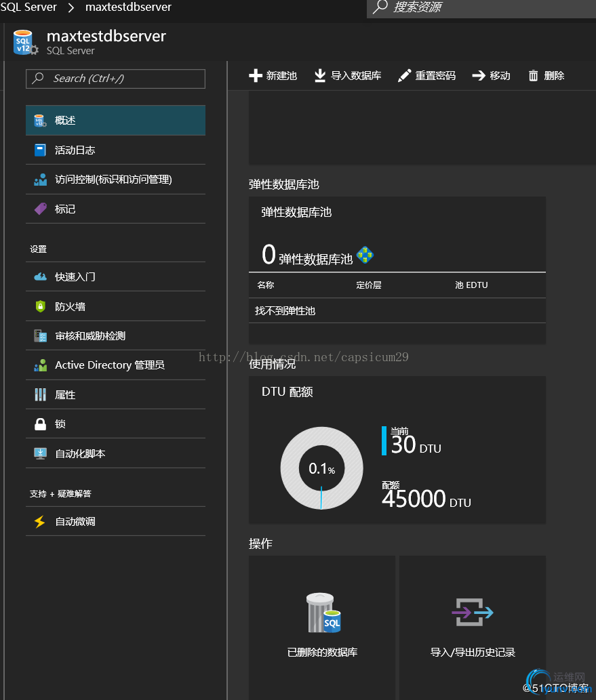Click the arrow icon for 移动
This screenshot has width=596, height=700.
tap(479, 75)
